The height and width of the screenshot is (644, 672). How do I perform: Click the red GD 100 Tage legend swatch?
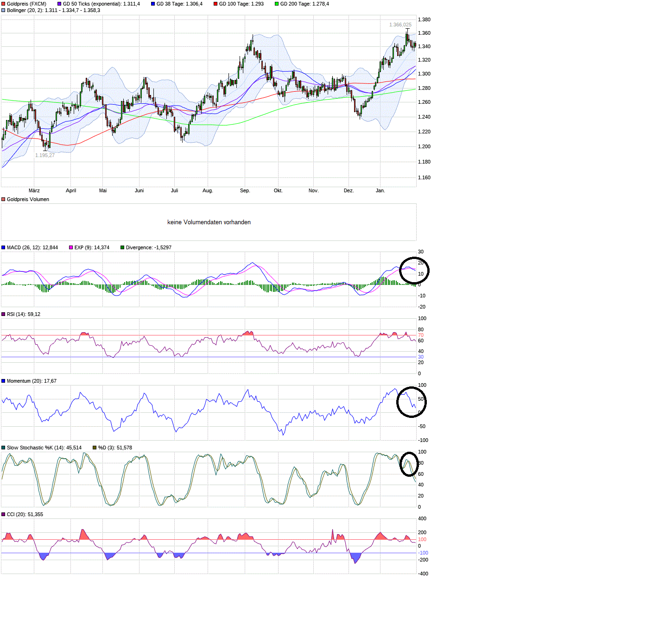coord(216,4)
